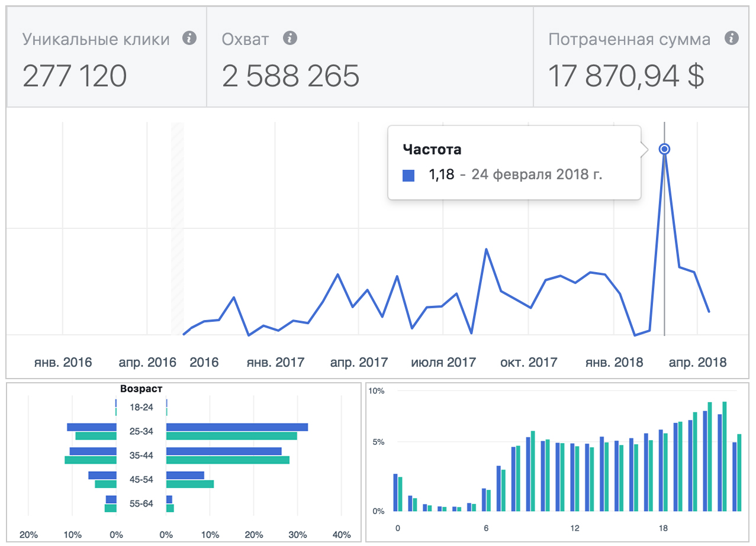Select the 25-34 age group label
This screenshot has height=546, width=756.
(x=141, y=431)
